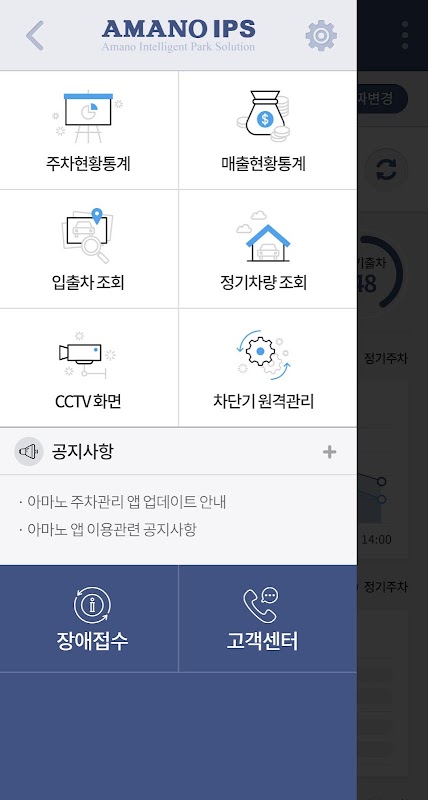Open 차단기 원격관리 gear icon
Viewport: 428px width, 800px height.
click(263, 355)
